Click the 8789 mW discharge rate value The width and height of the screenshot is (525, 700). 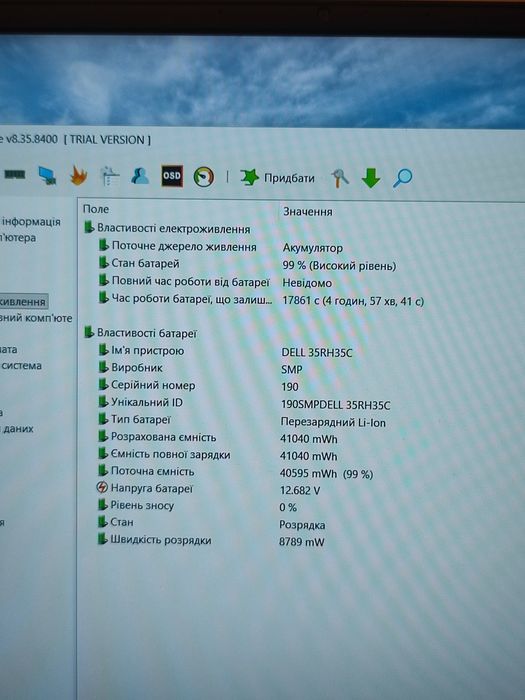(301, 542)
